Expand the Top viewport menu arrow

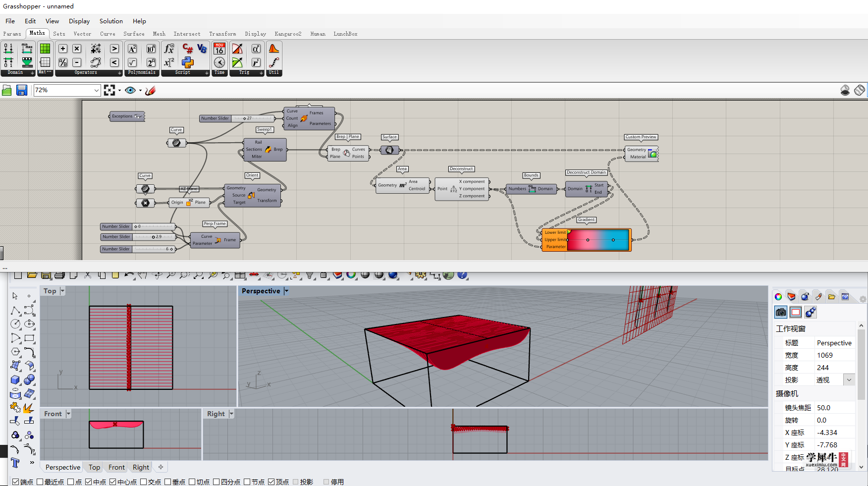pos(62,291)
